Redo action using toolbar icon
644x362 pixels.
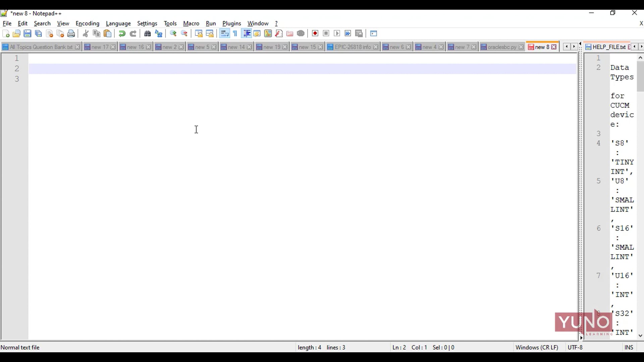[133, 34]
